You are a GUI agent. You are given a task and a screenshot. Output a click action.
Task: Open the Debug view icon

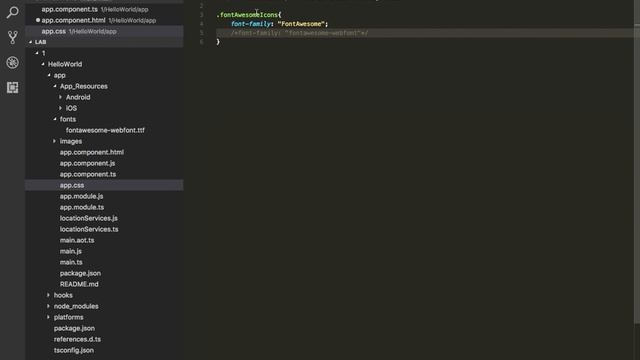click(13, 62)
